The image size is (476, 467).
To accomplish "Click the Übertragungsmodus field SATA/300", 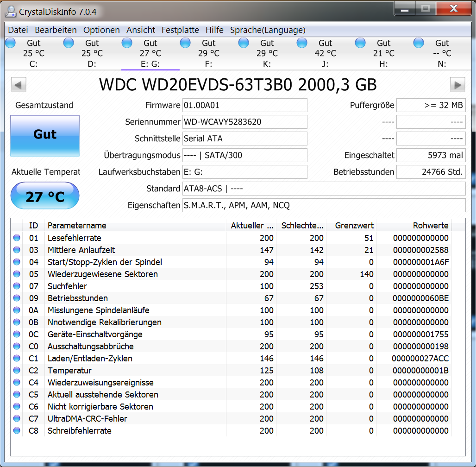I will pyautogui.click(x=244, y=155).
